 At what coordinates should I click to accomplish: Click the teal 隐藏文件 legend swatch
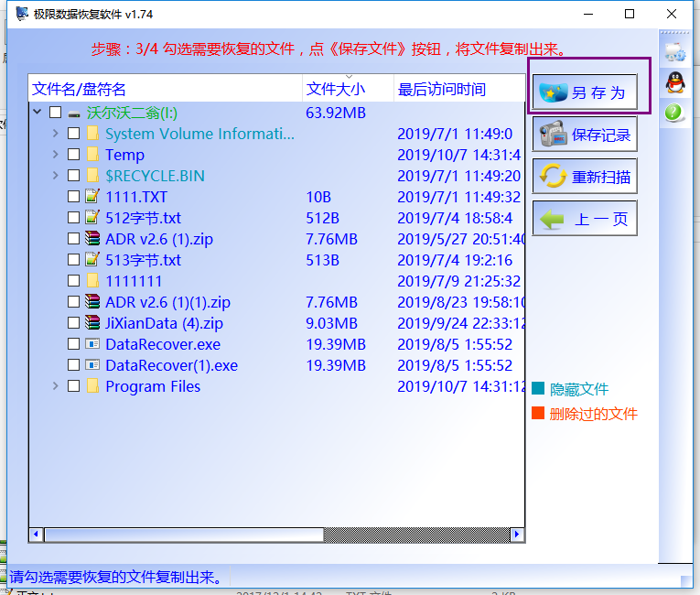(538, 389)
